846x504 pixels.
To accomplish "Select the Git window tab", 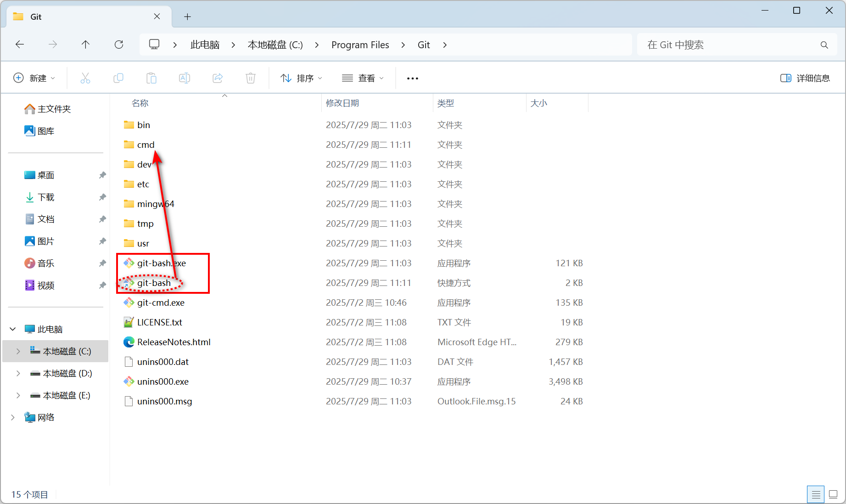I will (90, 17).
